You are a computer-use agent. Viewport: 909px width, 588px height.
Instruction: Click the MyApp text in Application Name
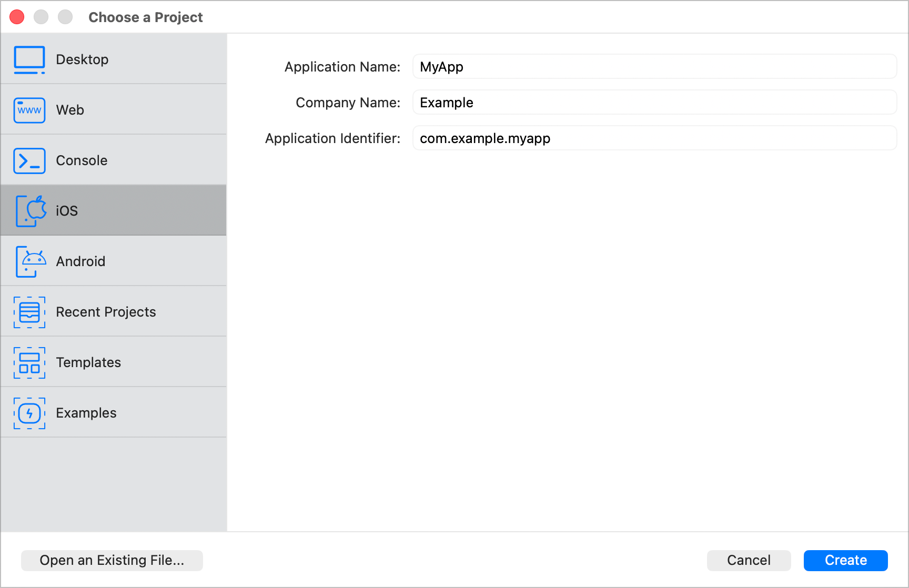[441, 67]
